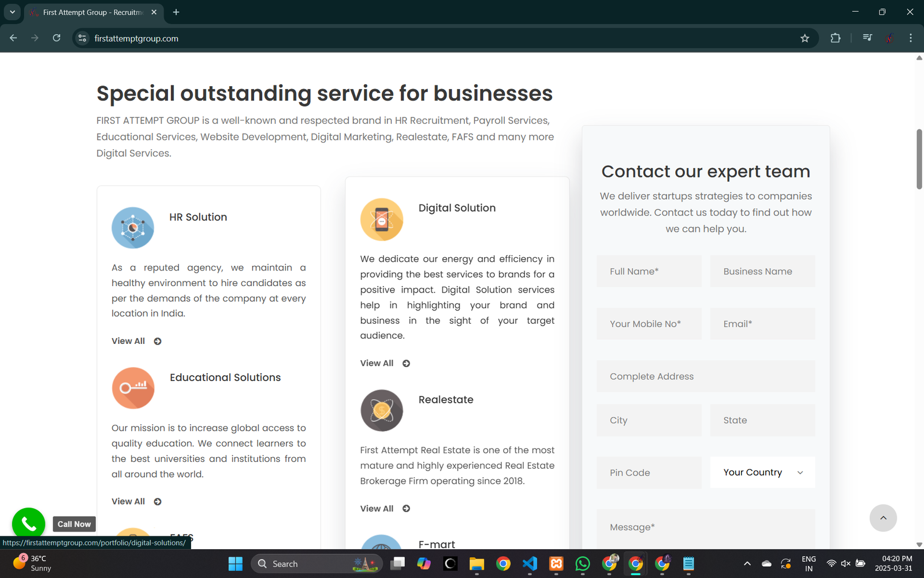Click the Full Name field

pyautogui.click(x=649, y=271)
